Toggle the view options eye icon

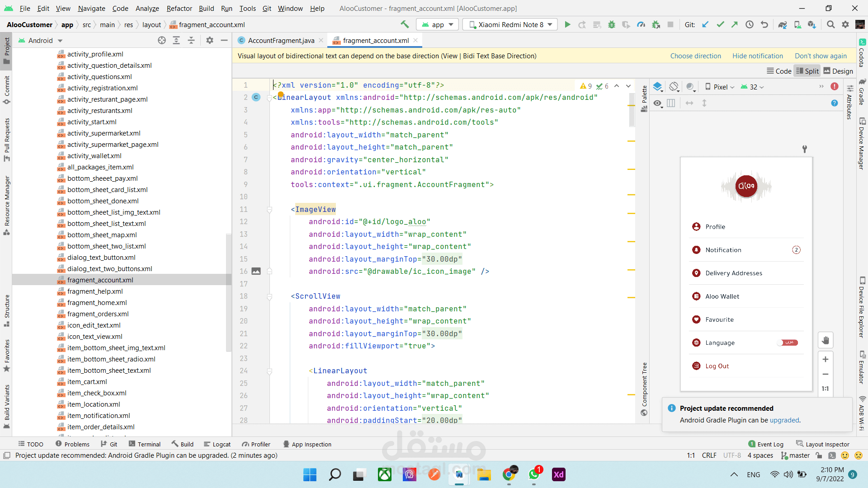click(658, 103)
